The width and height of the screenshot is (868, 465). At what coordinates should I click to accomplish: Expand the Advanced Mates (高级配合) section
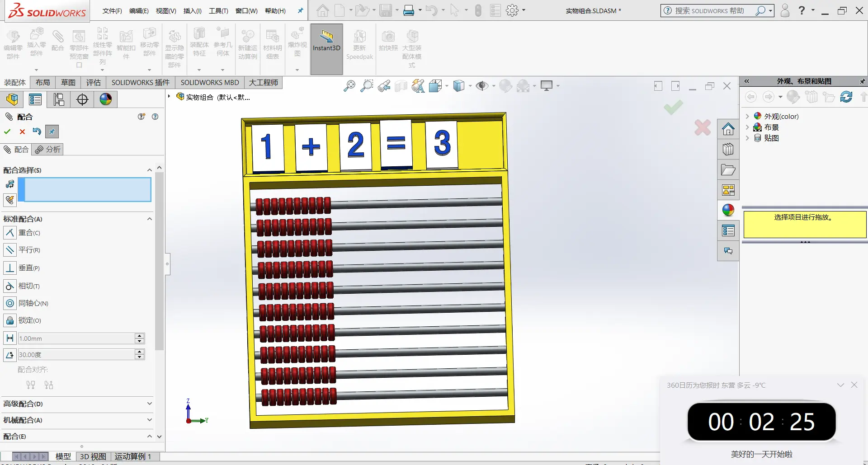150,404
